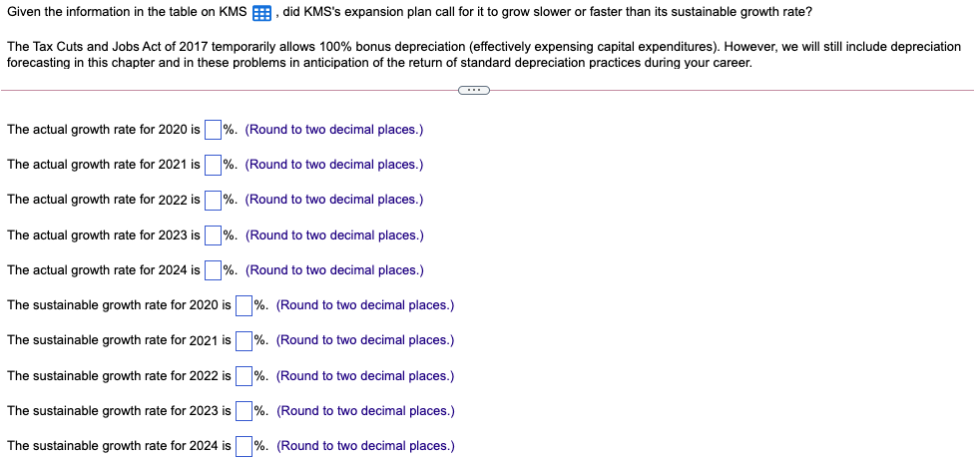Select the sustainable growth rate 2022 input box
Screen dimensions: 980x464
(x=244, y=376)
